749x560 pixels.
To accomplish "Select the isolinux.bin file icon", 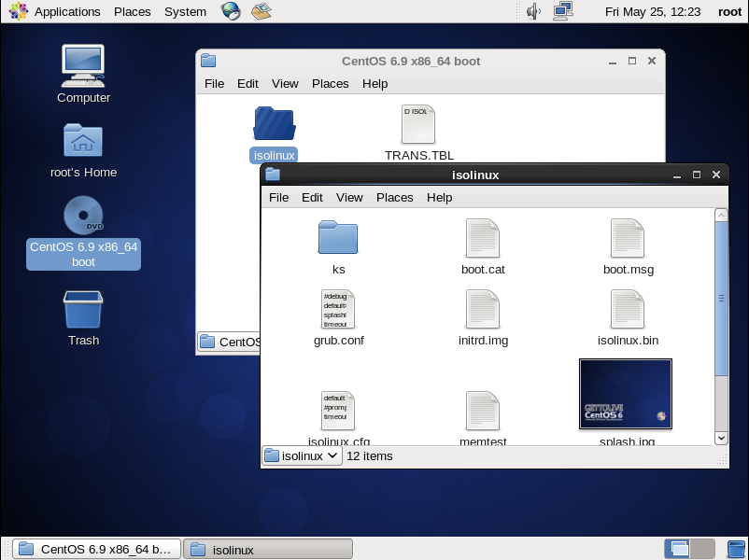I will pos(628,309).
